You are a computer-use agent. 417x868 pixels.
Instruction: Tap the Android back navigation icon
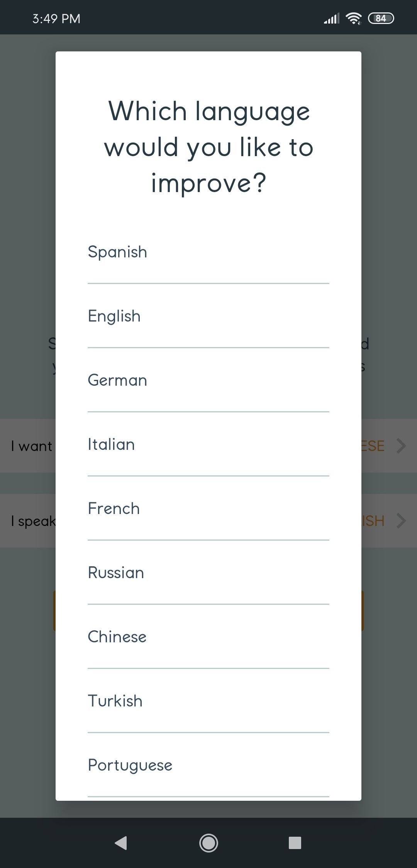[121, 842]
